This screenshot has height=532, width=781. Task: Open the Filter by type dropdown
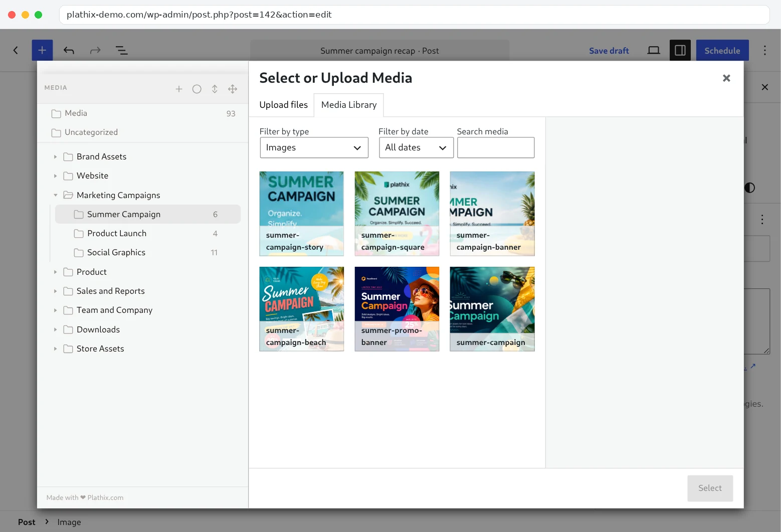tap(314, 147)
